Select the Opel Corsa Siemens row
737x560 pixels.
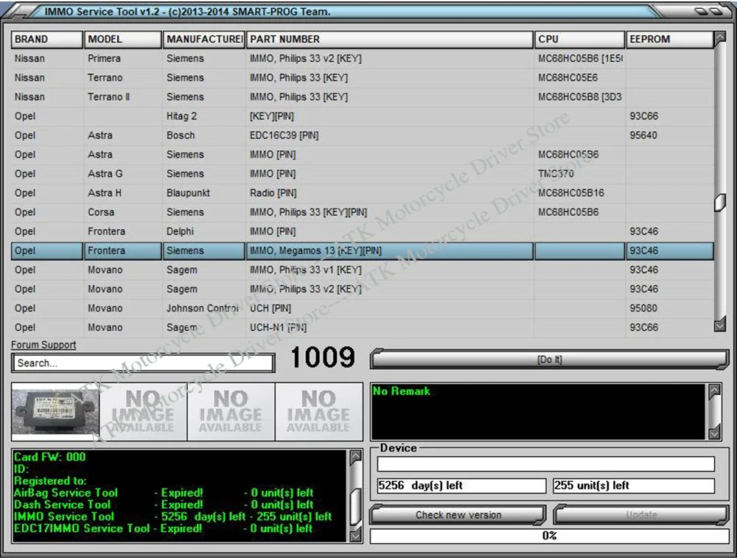click(x=362, y=212)
